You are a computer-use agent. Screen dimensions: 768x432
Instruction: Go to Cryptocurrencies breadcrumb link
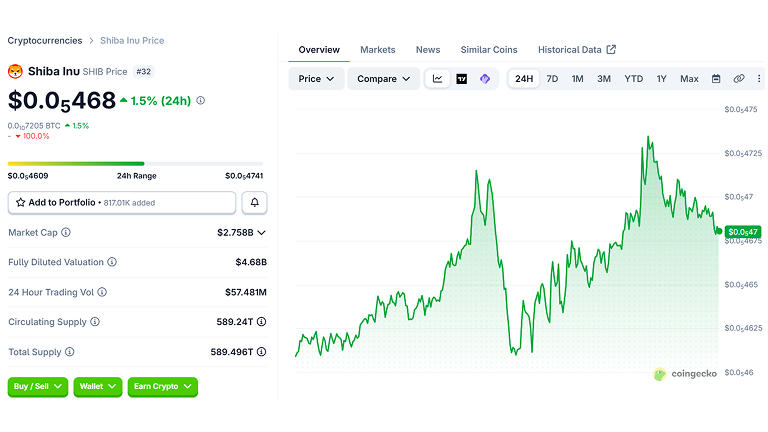(x=45, y=41)
